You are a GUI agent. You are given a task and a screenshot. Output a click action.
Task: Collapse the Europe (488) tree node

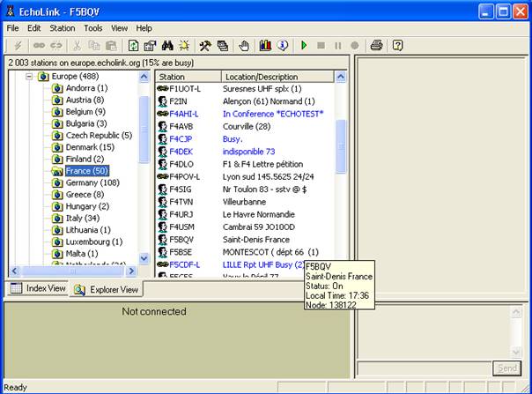[29, 77]
